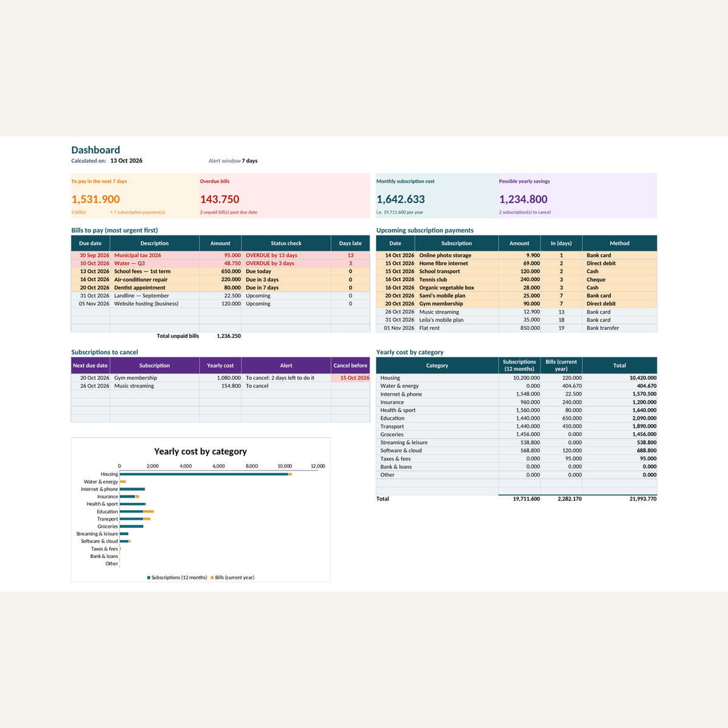Click the Bills (current year) column header

point(561,366)
